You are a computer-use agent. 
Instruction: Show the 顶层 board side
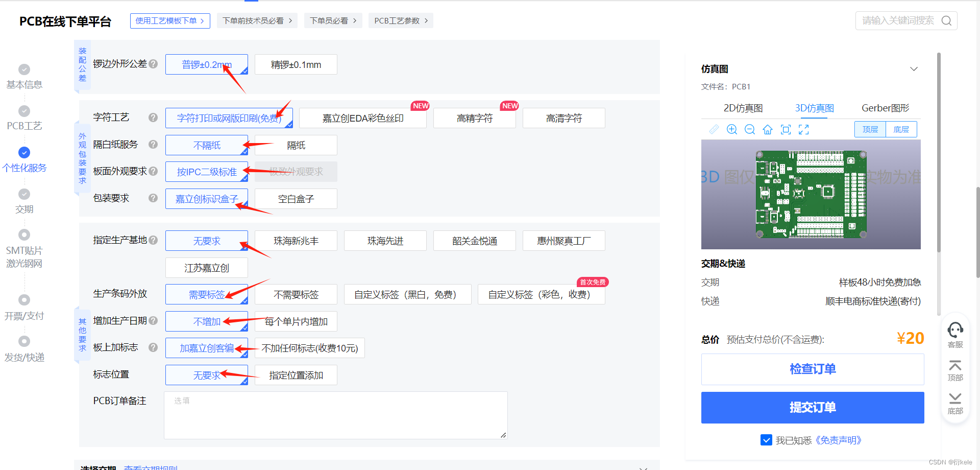(870, 129)
